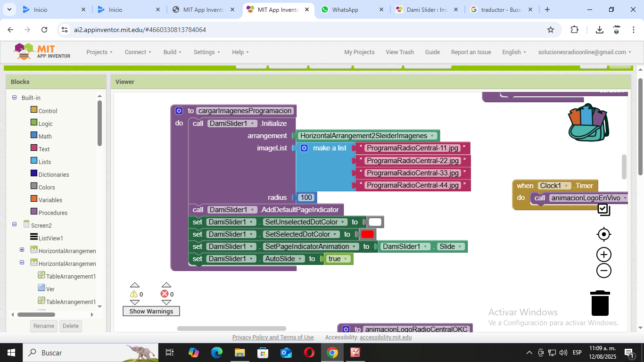Open Privacy Policy and Terms of Use link
The width and height of the screenshot is (644, 362).
[272, 337]
